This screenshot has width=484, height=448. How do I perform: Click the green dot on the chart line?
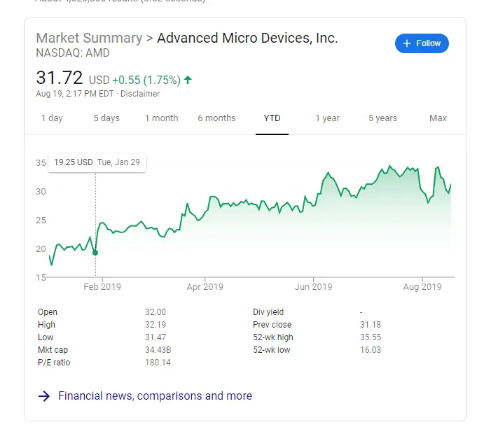95,253
